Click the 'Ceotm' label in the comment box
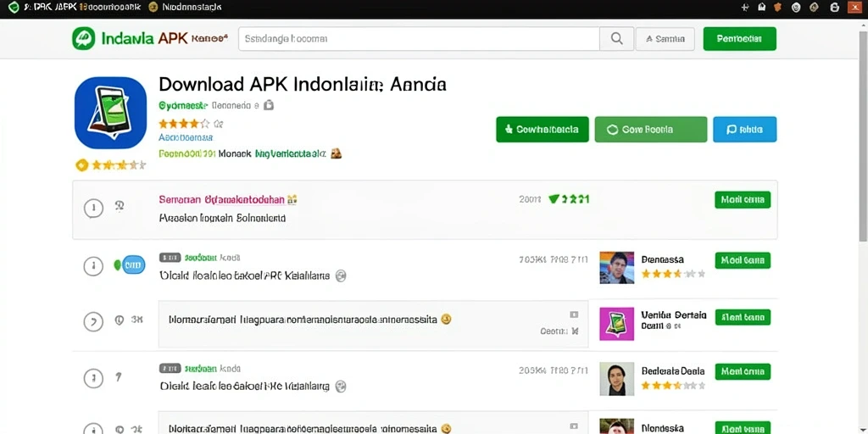The height and width of the screenshot is (434, 868). [x=554, y=331]
